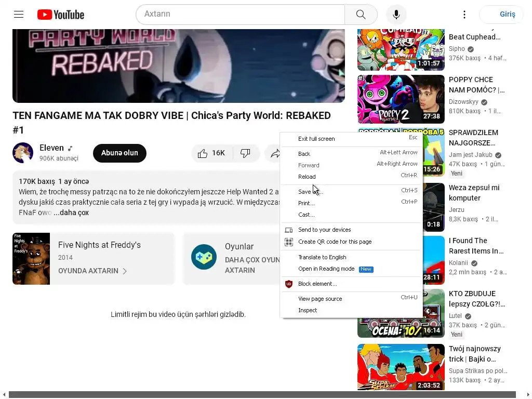This screenshot has width=532, height=399.
Task: Click the search magnifier button
Action: point(361,14)
